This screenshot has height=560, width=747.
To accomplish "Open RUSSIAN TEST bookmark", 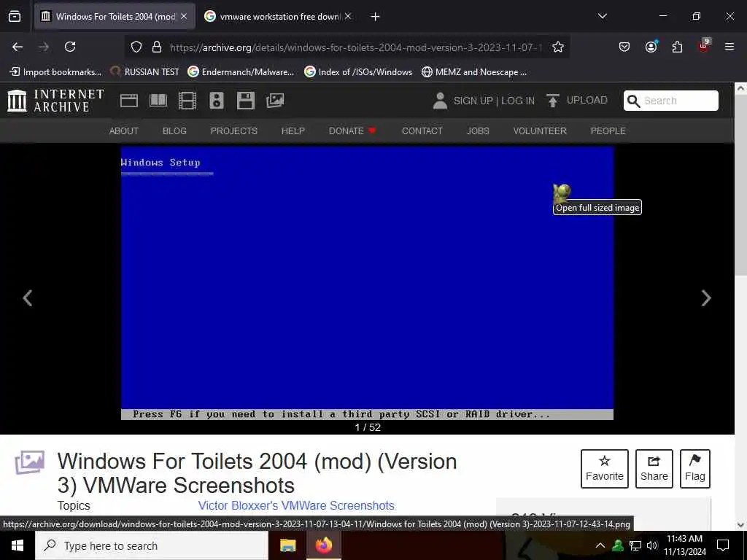I will click(x=144, y=72).
